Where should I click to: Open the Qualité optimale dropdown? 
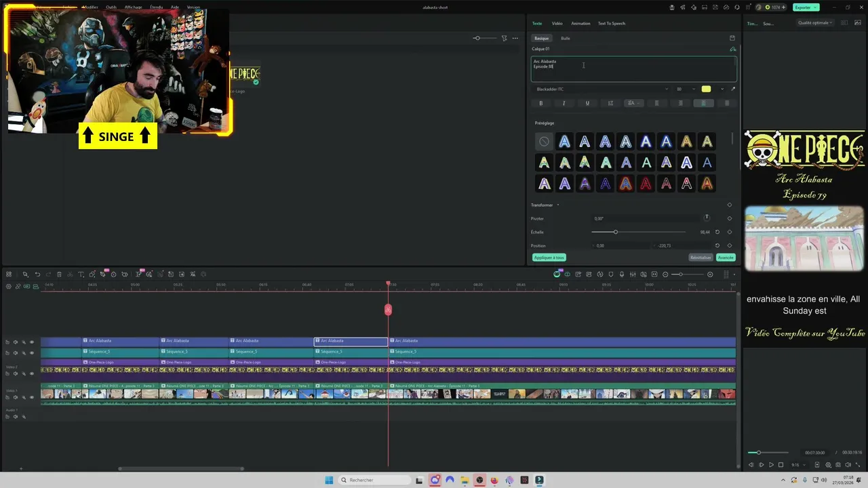coord(816,22)
